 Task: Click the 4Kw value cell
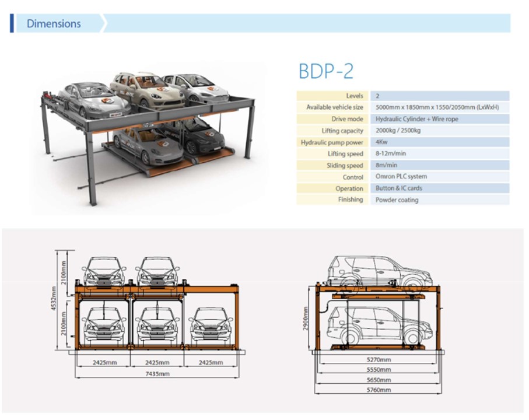pos(440,142)
